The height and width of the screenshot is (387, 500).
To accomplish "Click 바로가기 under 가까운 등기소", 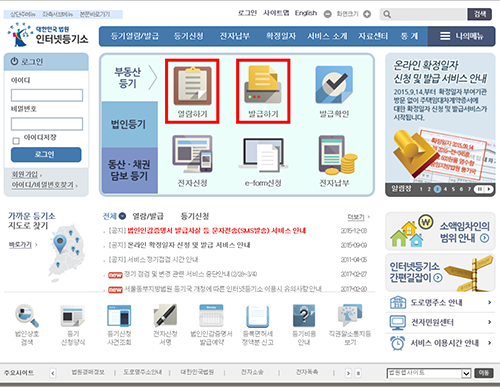I will [20, 245].
